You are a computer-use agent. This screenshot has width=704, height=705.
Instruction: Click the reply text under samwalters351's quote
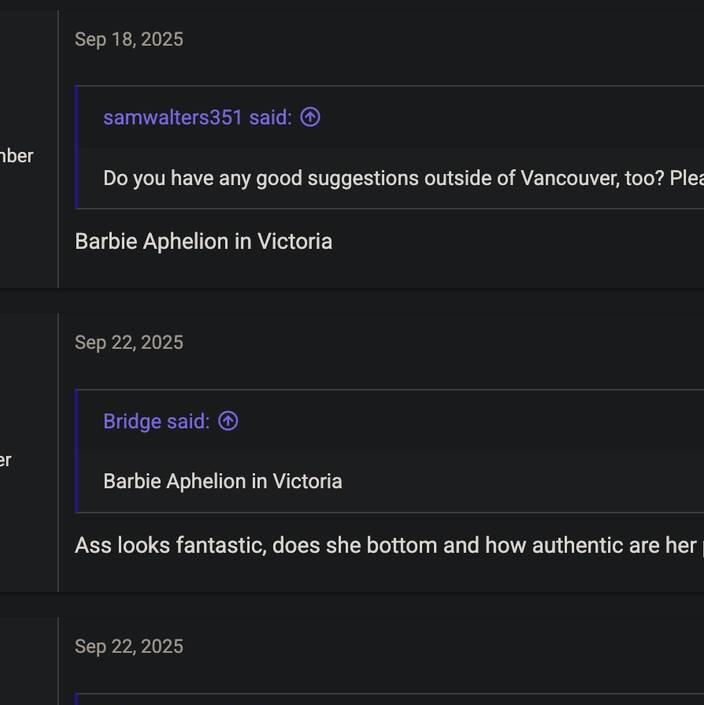pyautogui.click(x=203, y=241)
